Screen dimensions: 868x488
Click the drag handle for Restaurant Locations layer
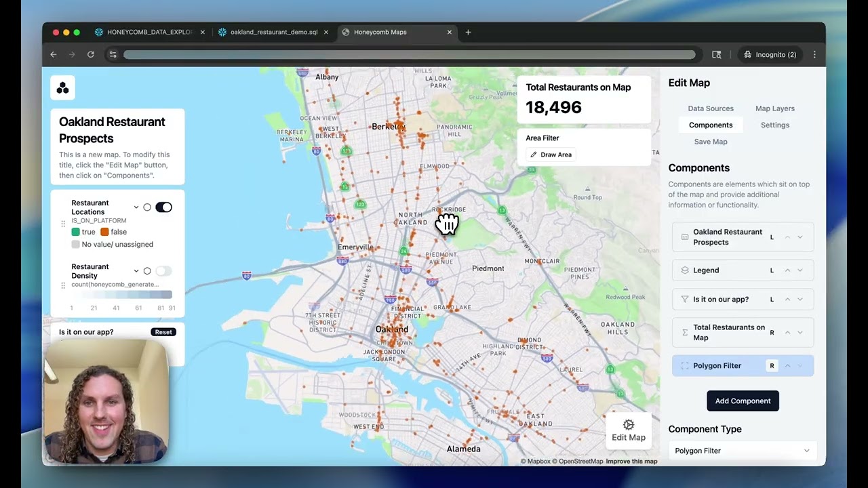pos(63,224)
